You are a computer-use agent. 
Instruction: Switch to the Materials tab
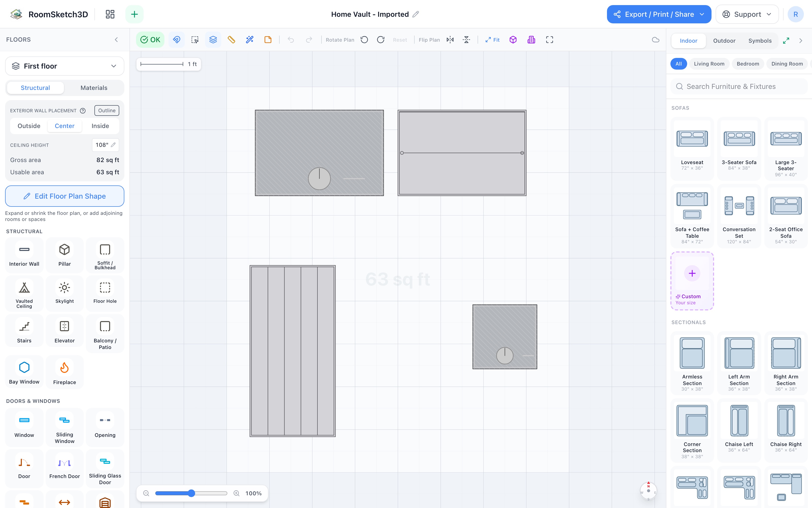tap(94, 88)
